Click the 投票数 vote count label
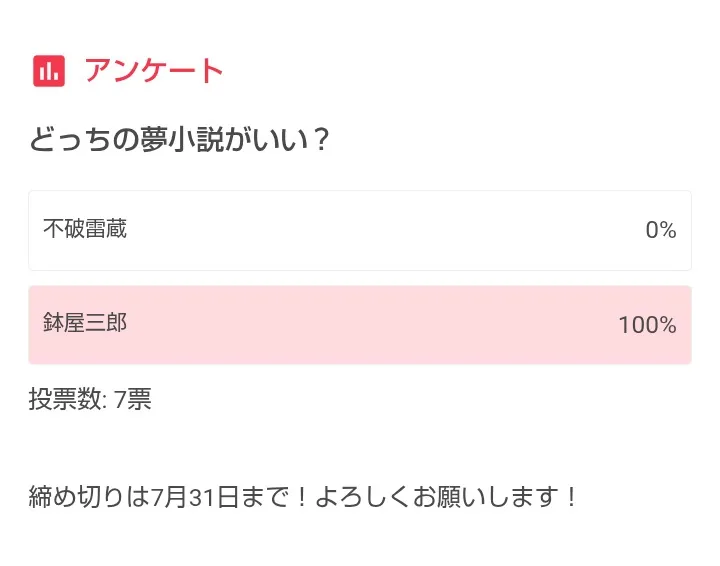 coord(67,400)
